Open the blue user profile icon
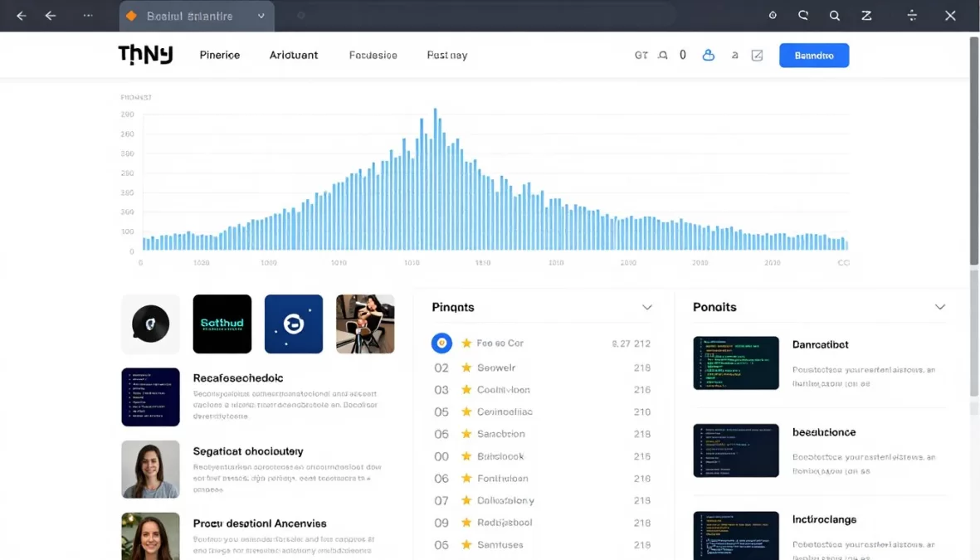 click(x=708, y=55)
